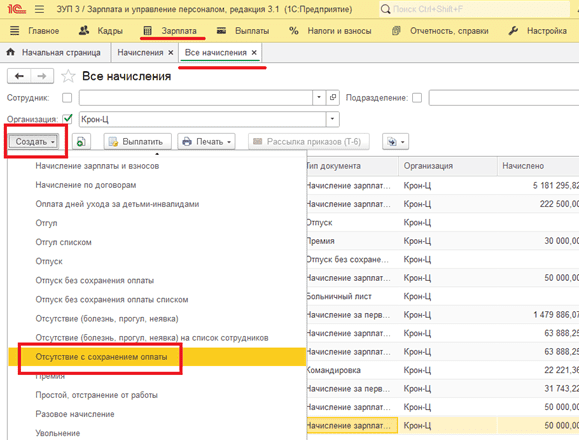Click the Создать dropdown button

pos(34,142)
